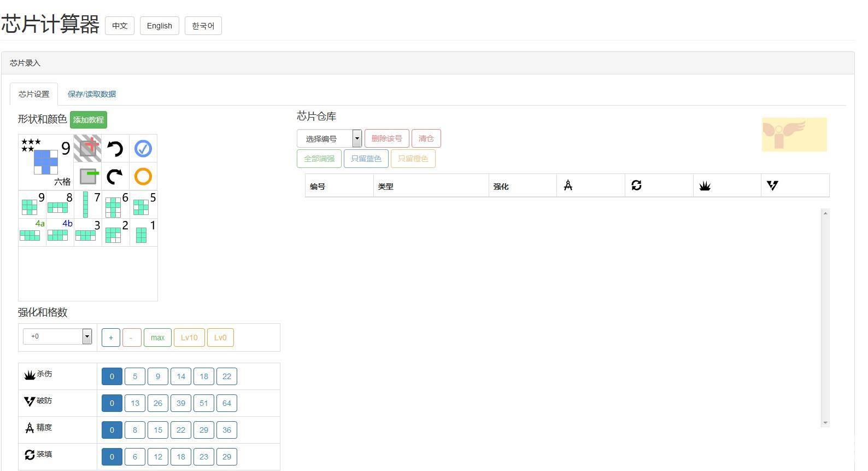
Task: Choose chip shape number 1
Action: tap(143, 232)
